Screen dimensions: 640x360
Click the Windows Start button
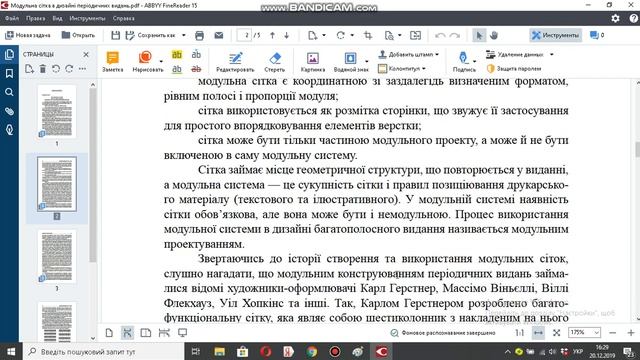click(x=11, y=351)
